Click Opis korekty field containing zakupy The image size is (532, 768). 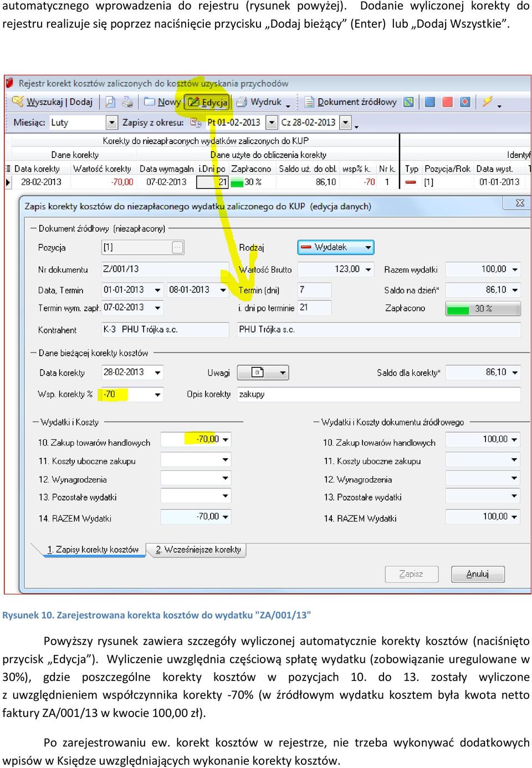coord(379,395)
